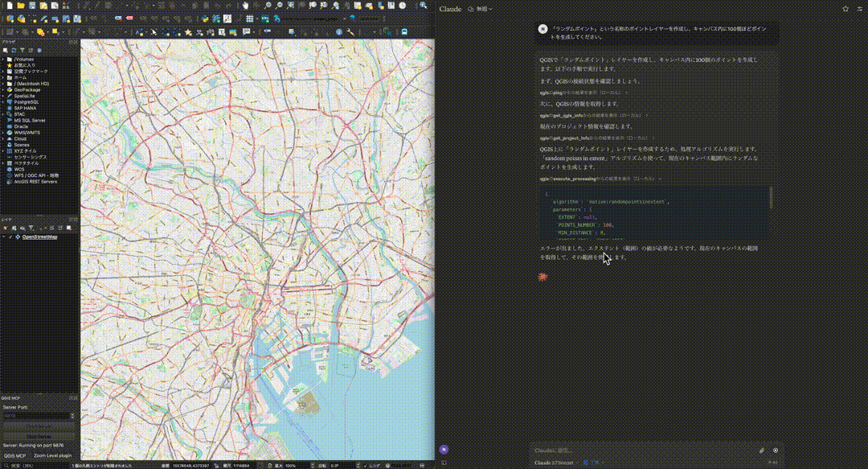The image size is (868, 469).
Task: Click the Server Port number field
Action: click(37, 416)
